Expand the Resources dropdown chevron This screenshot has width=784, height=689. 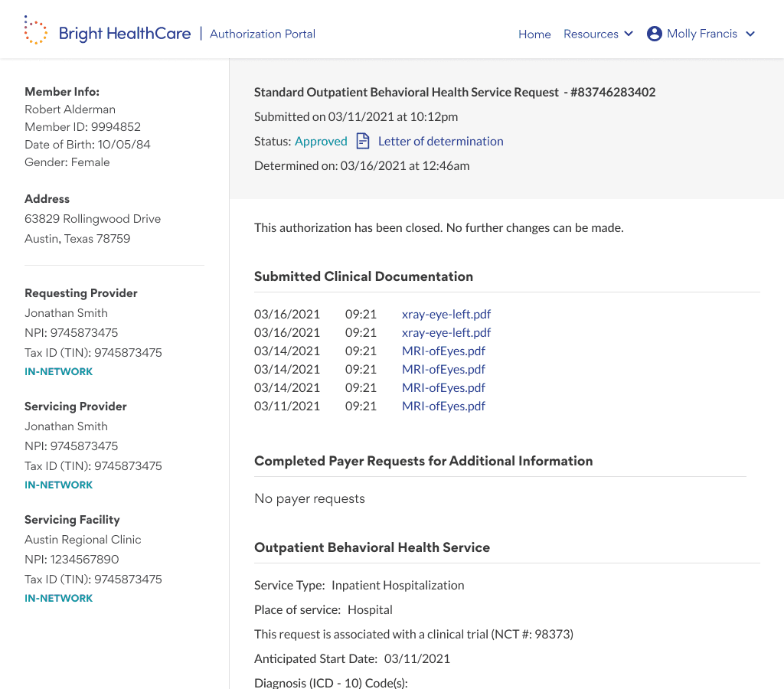pos(629,34)
